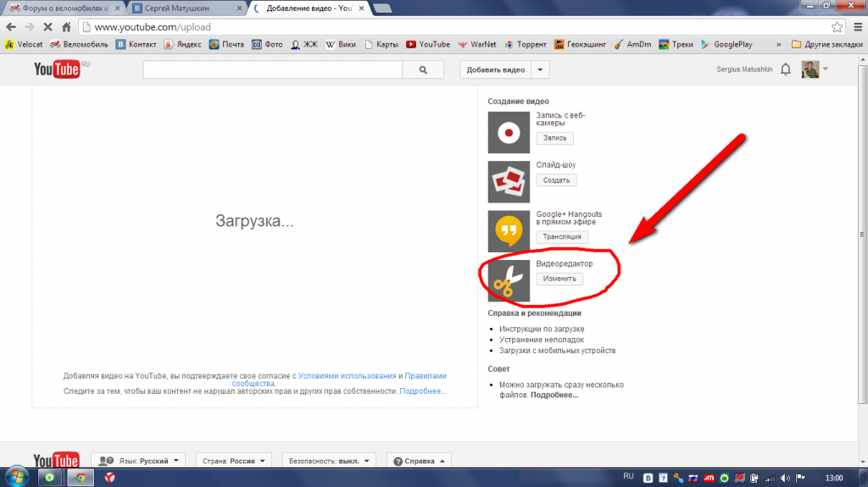Bookmark page with the star icon
Image resolution: width=868 pixels, height=487 pixels.
coord(837,26)
